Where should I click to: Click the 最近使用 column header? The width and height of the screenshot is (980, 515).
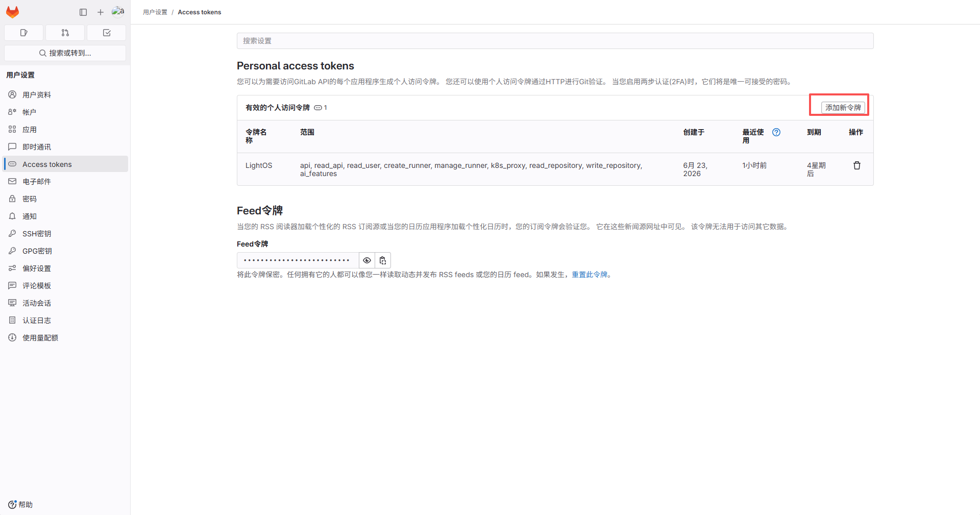tap(753, 136)
